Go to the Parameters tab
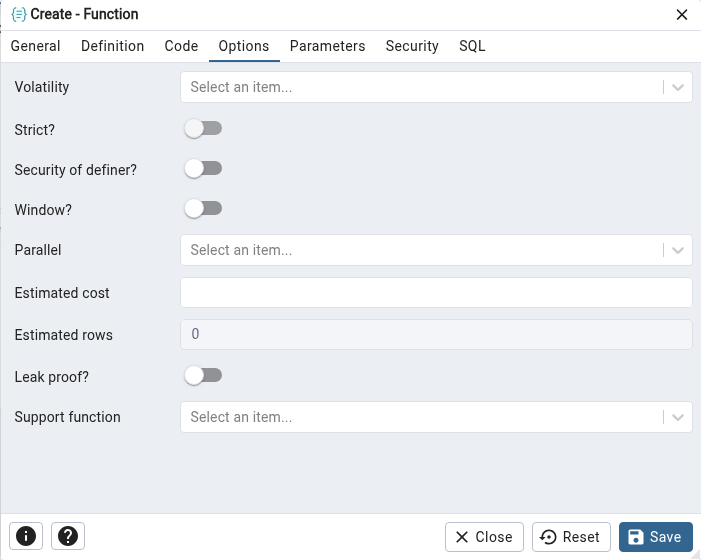Viewport: 701px width, 560px height. click(328, 46)
